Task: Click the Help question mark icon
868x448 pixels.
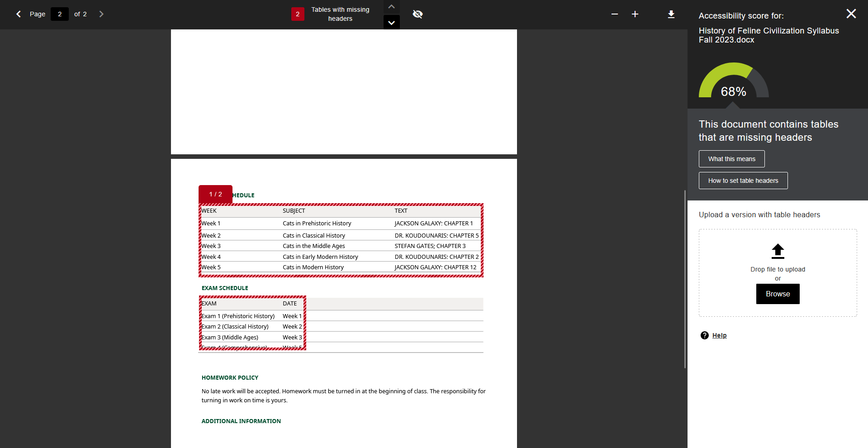Action: tap(705, 335)
